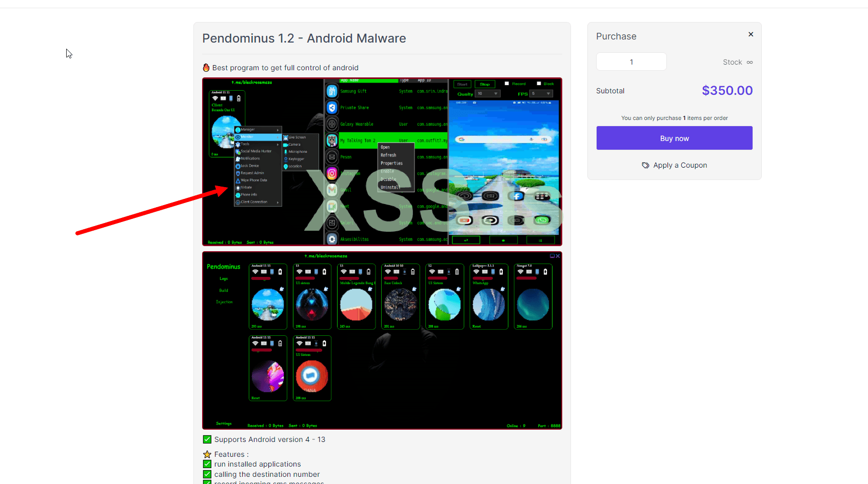This screenshot has height=484, width=868.
Task: Click the fire emoji icon
Action: [x=206, y=68]
